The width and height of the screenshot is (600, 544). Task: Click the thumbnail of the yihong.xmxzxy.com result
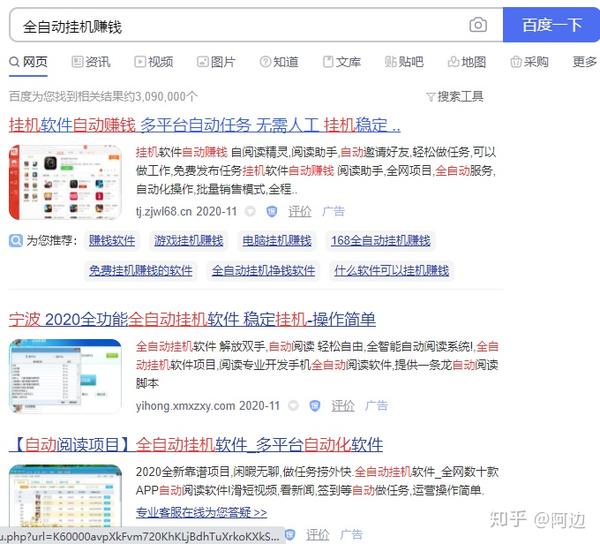click(65, 376)
